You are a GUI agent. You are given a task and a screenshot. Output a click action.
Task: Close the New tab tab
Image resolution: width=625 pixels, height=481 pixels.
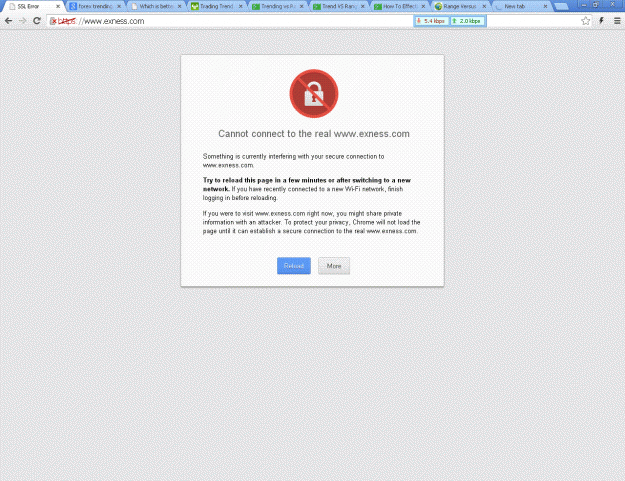[545, 6]
